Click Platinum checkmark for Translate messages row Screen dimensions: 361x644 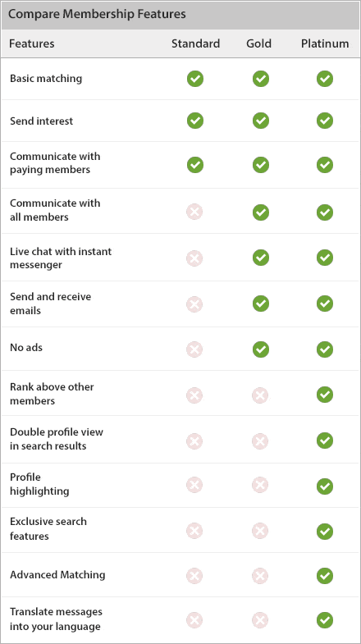[x=325, y=620]
